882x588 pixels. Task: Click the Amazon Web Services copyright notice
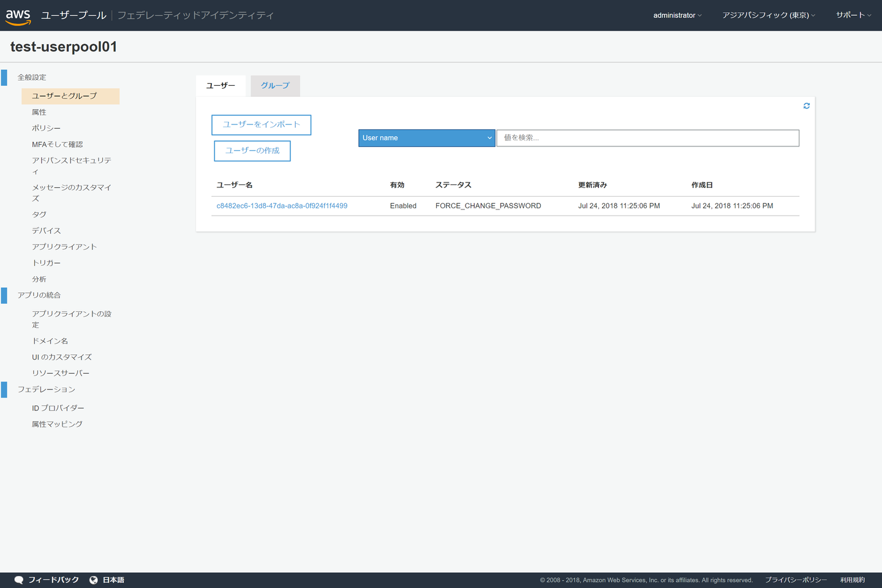tap(646, 580)
